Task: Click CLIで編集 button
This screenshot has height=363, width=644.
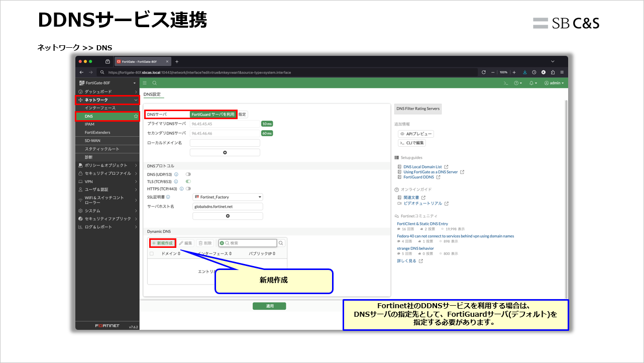Action: 412,143
